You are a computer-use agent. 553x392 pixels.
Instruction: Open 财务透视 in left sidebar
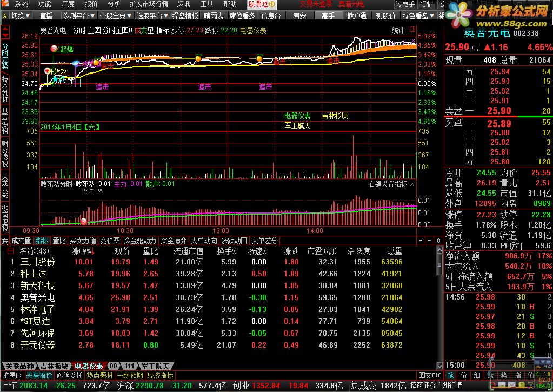click(x=5, y=154)
